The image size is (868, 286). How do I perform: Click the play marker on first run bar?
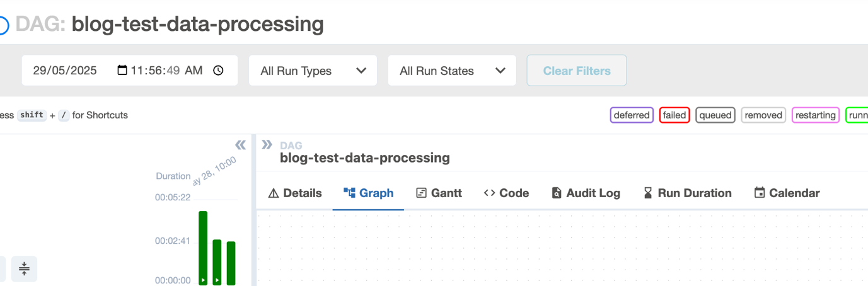click(x=203, y=279)
